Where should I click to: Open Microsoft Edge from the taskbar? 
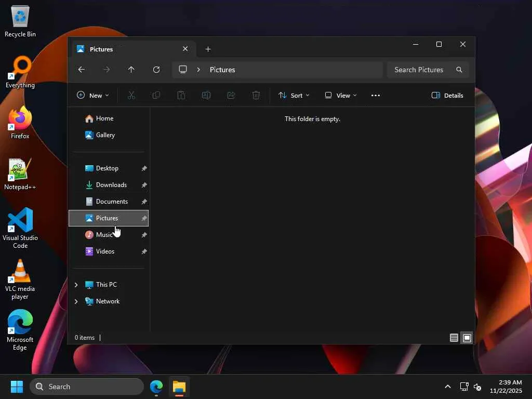(156, 387)
